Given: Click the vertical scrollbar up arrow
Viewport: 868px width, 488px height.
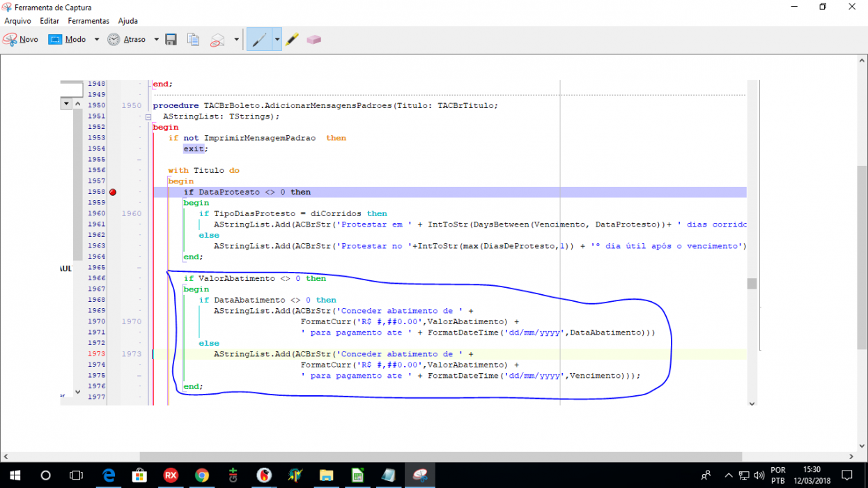Looking at the screenshot, I should (x=862, y=61).
